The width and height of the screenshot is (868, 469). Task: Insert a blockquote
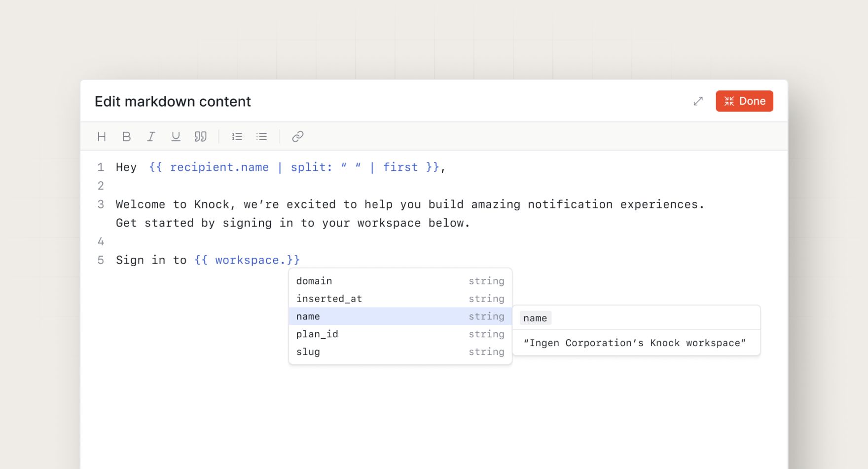click(x=201, y=136)
